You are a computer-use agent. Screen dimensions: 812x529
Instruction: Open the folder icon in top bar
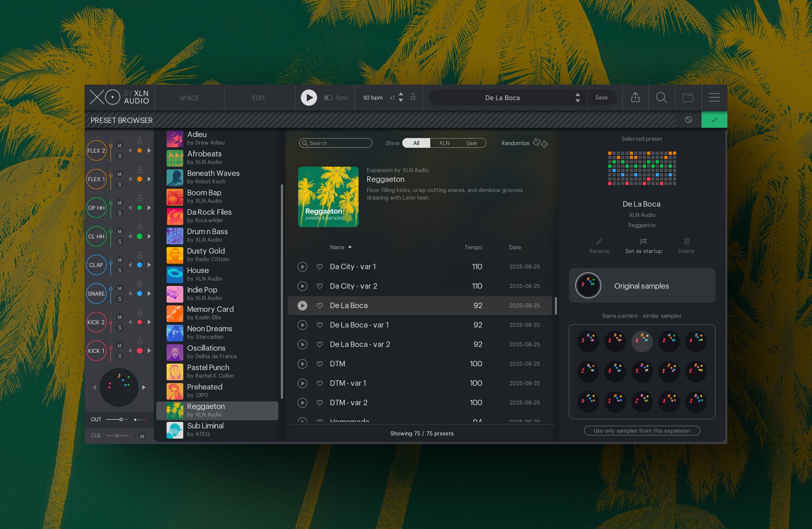click(x=688, y=98)
